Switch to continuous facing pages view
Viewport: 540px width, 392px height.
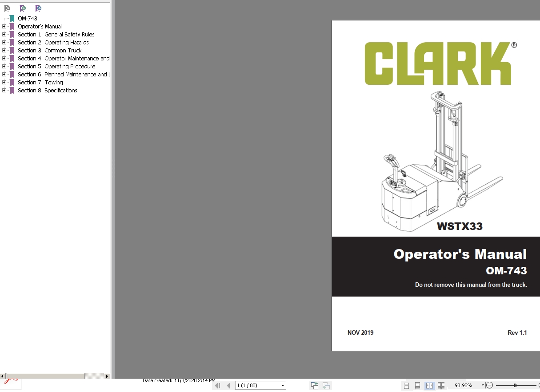click(441, 386)
